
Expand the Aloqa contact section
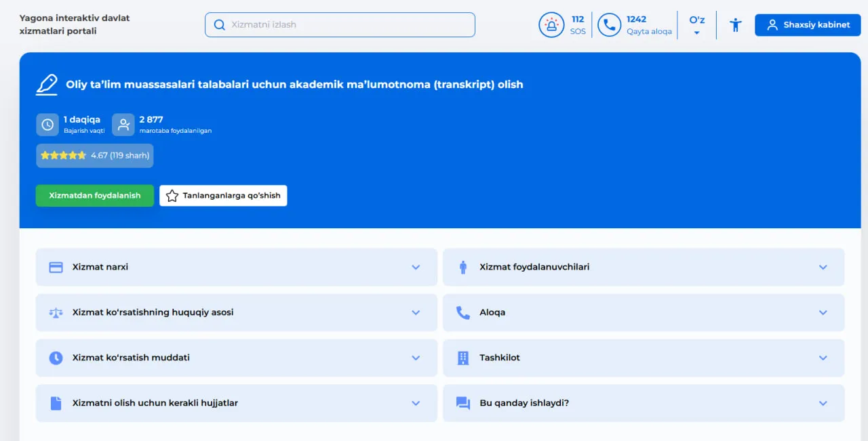[643, 312]
